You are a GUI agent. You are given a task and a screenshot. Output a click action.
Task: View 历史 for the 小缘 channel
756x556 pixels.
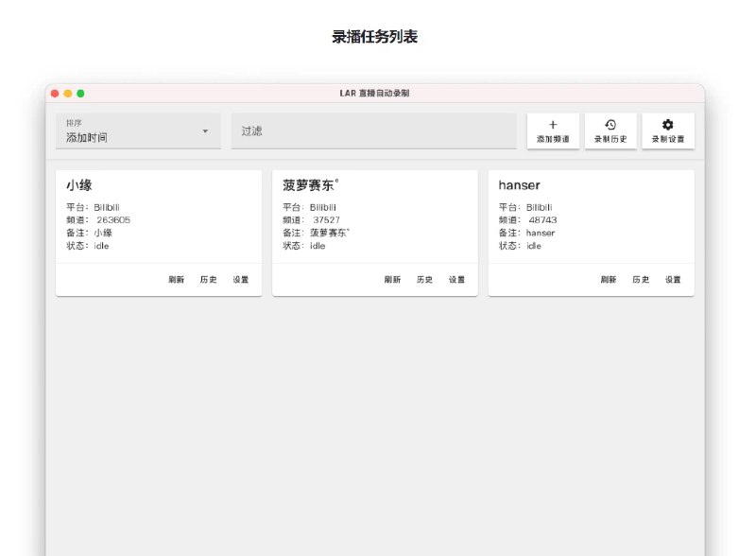(x=209, y=280)
